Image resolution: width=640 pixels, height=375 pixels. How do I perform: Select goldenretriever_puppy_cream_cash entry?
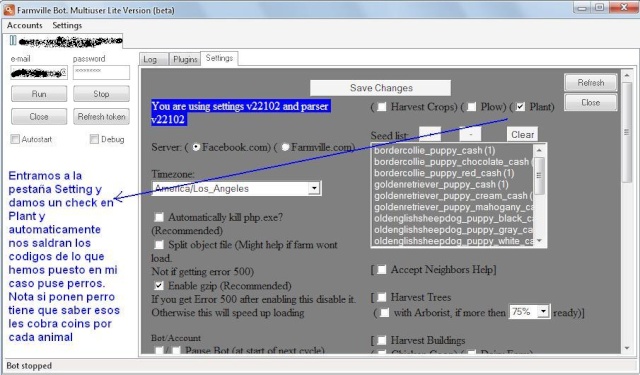453,196
